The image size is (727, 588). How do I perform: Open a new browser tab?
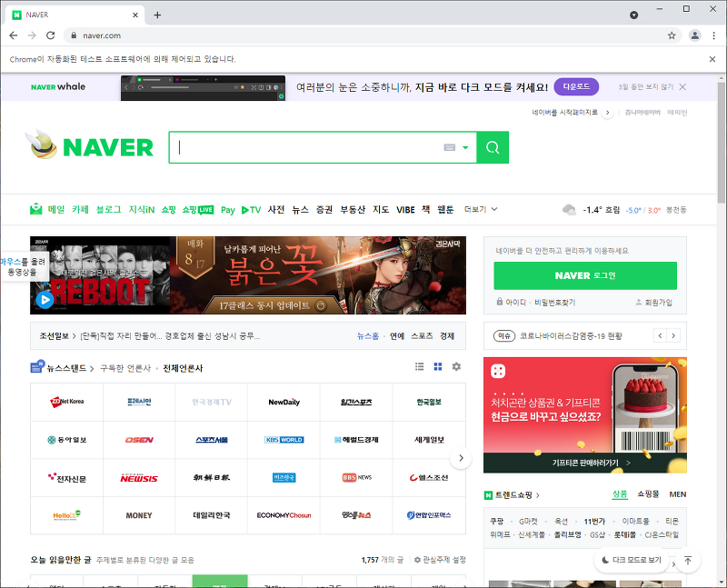click(157, 15)
